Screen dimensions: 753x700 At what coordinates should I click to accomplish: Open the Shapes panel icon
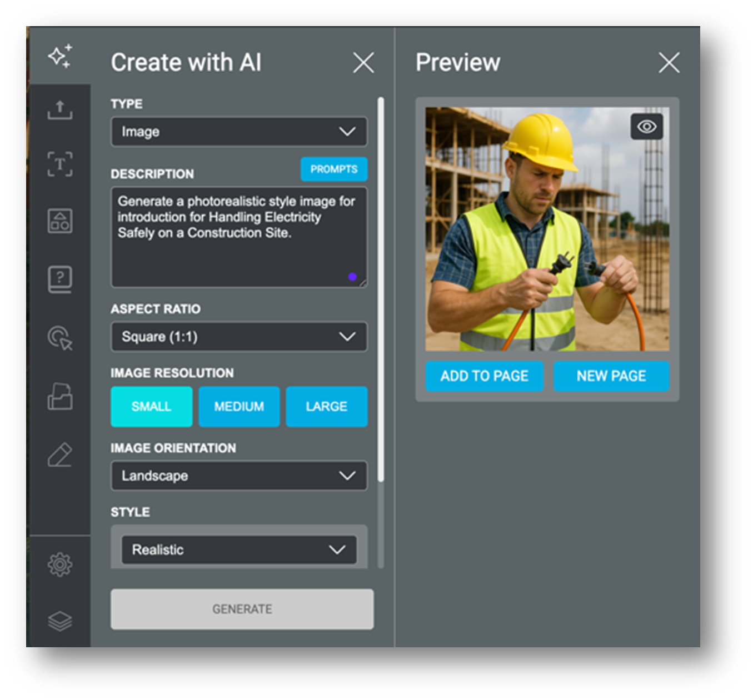click(61, 222)
